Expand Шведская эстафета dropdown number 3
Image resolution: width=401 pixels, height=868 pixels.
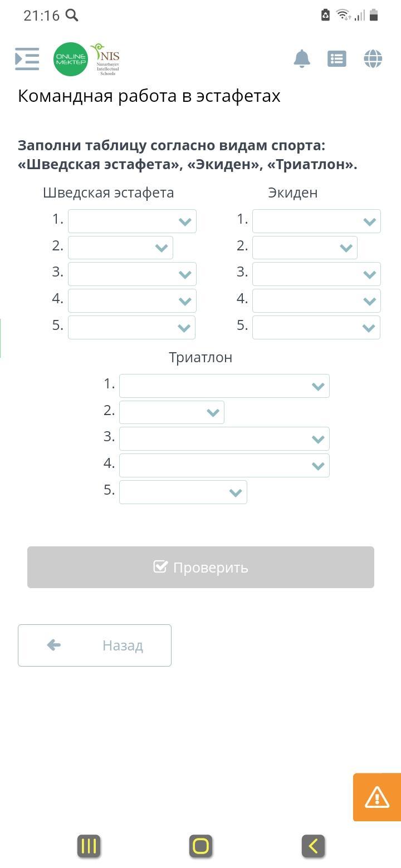pyautogui.click(x=132, y=274)
